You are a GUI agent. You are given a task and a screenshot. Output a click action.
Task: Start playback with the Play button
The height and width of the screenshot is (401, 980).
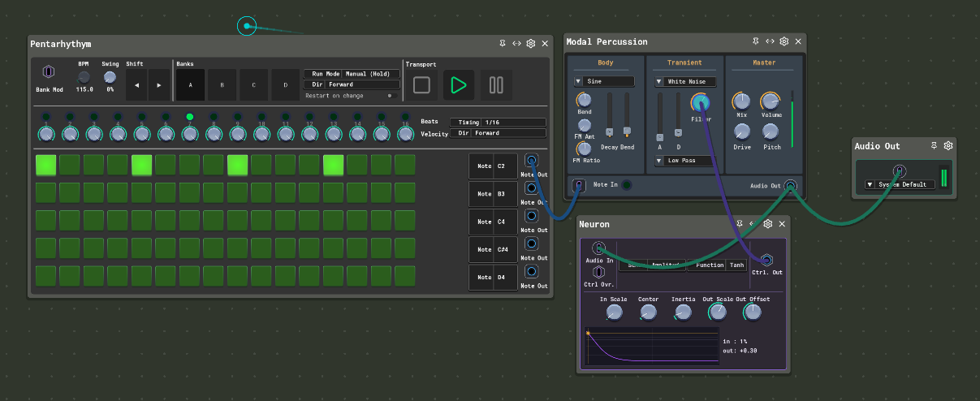459,84
